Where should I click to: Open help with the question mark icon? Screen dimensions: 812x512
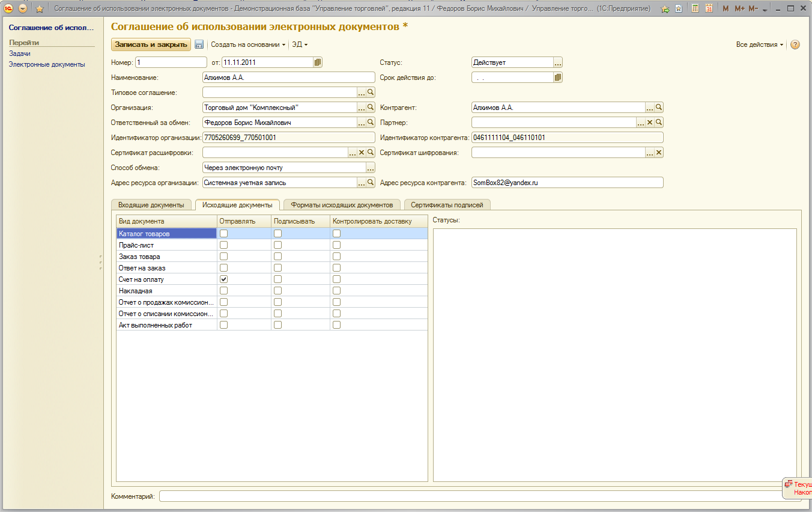[x=795, y=44]
